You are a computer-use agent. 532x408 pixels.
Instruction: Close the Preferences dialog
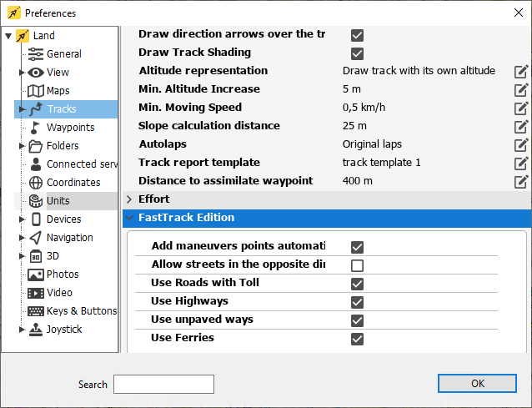pos(518,13)
